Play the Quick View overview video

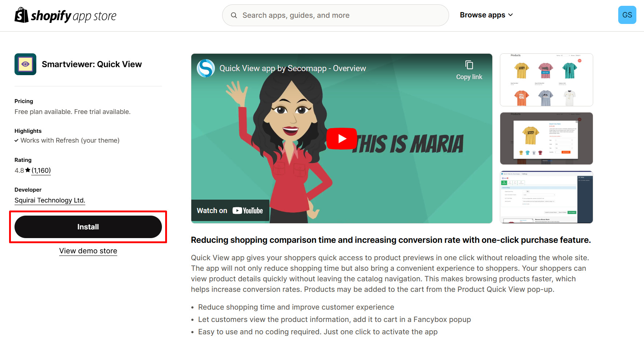342,139
